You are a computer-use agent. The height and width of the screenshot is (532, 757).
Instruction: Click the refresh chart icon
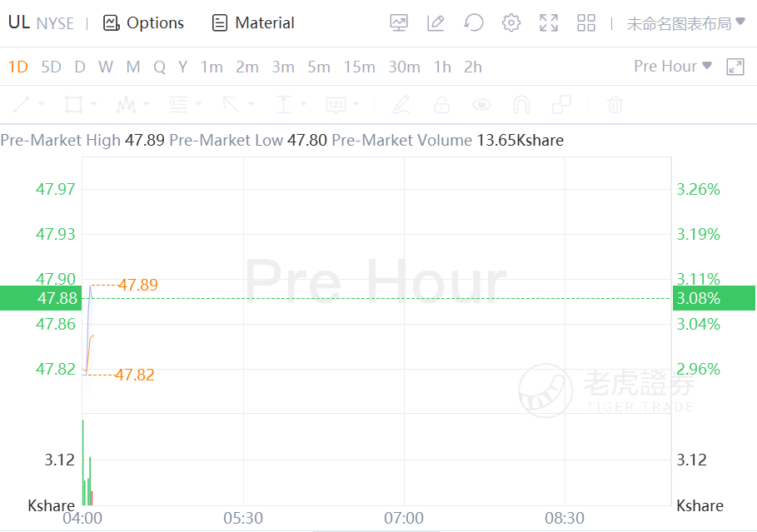tap(474, 23)
